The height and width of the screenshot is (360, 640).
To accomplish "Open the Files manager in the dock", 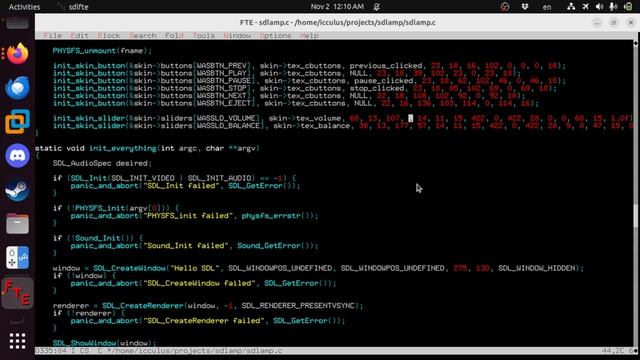I will [x=17, y=224].
